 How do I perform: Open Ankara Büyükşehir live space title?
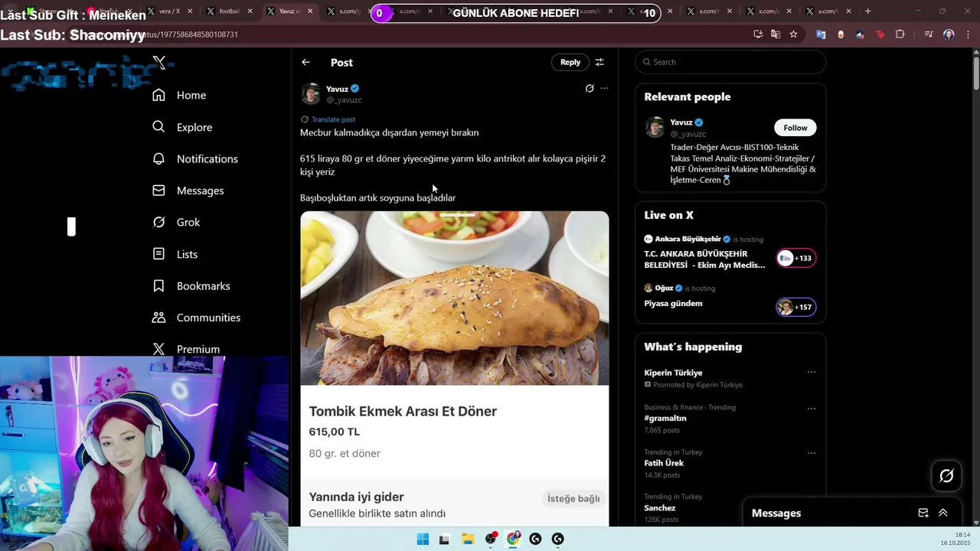point(704,259)
